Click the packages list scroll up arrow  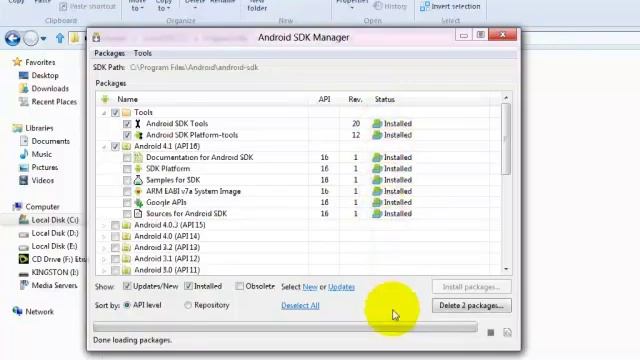[x=506, y=98]
